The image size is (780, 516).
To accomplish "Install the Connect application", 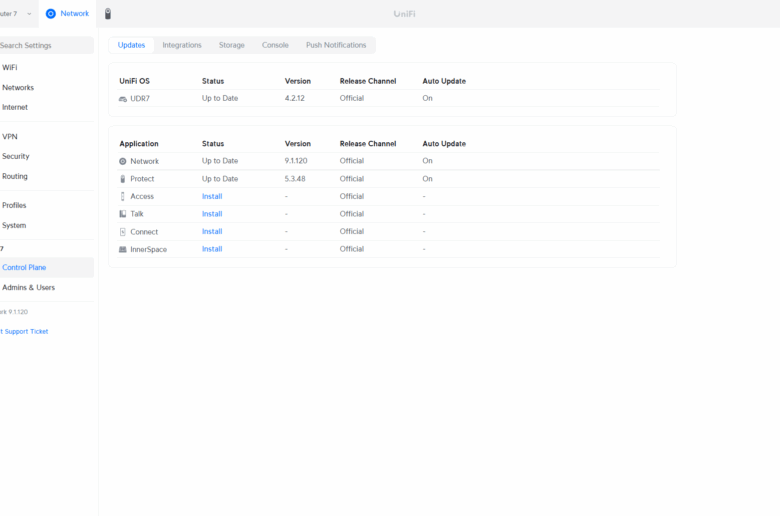I will tap(212, 231).
